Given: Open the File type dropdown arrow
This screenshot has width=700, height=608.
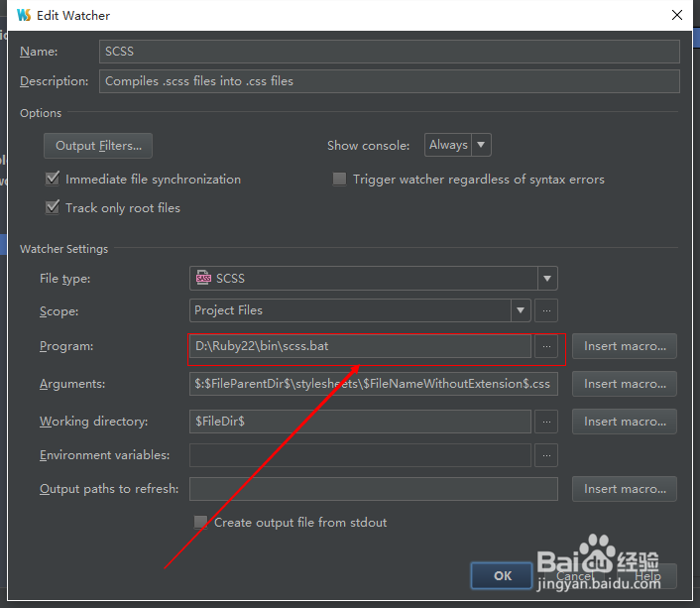Looking at the screenshot, I should (547, 279).
